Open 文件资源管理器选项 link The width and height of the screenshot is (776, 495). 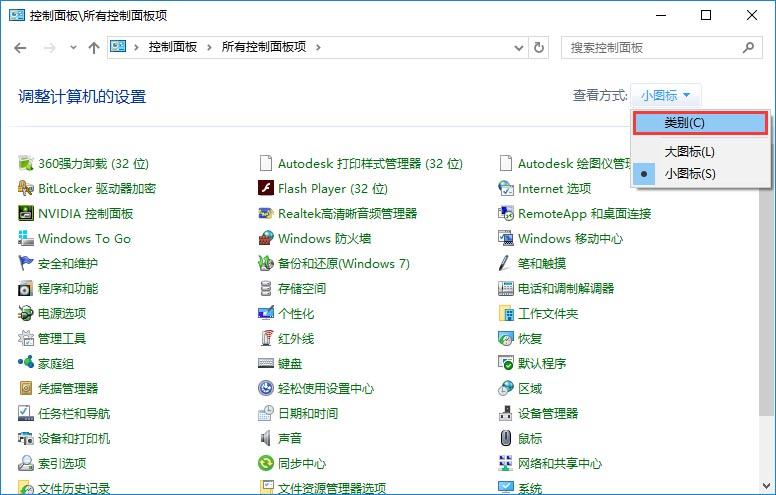[332, 488]
